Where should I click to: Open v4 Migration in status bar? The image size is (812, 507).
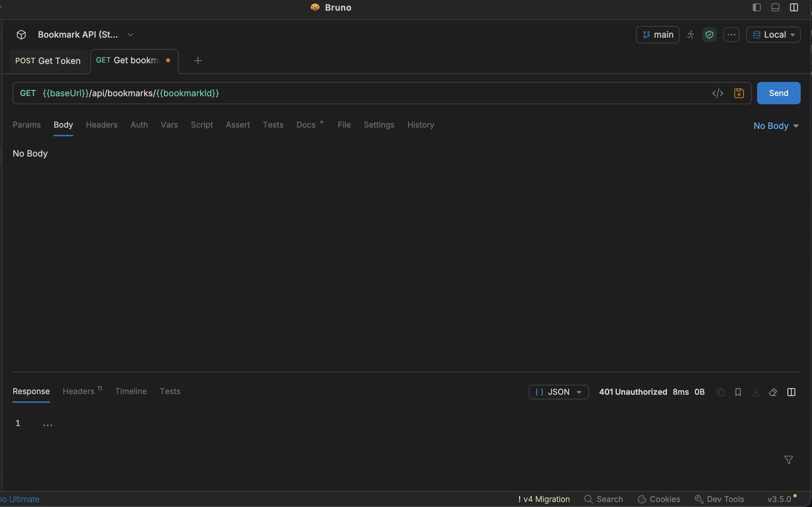point(544,499)
